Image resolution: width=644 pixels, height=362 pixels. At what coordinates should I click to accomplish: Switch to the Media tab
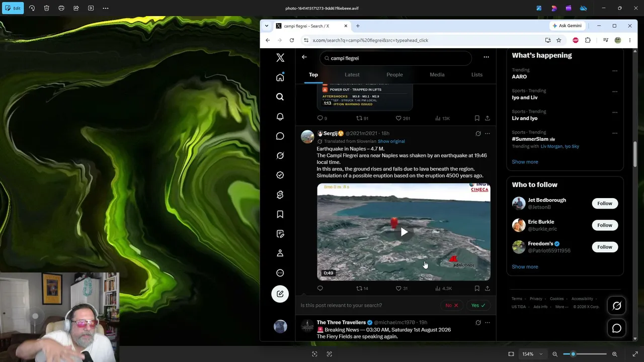pyautogui.click(x=437, y=75)
